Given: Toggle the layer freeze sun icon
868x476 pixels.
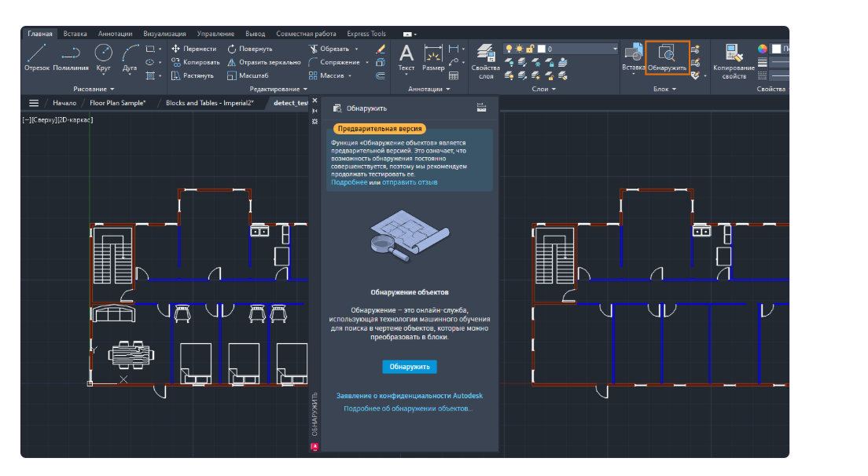Looking at the screenshot, I should (519, 49).
